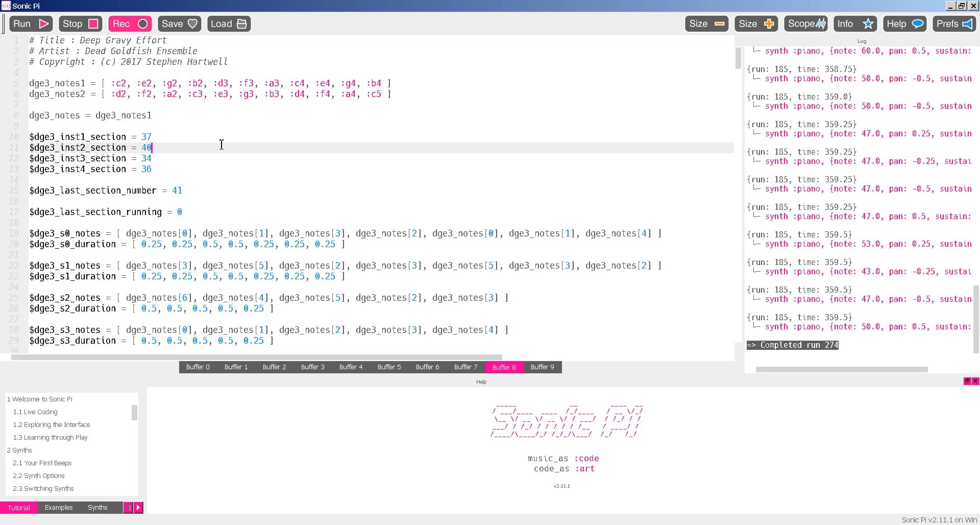Open the Info window

[855, 24]
